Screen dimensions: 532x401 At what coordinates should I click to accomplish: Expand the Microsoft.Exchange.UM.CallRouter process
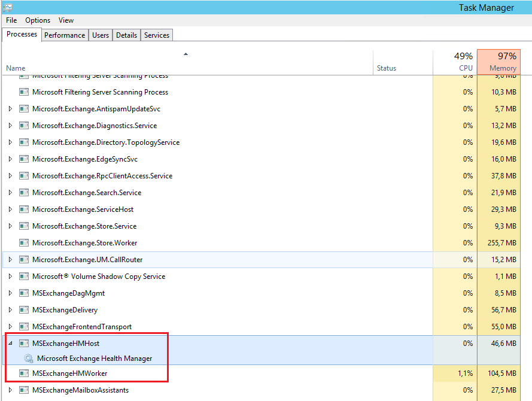[10, 260]
